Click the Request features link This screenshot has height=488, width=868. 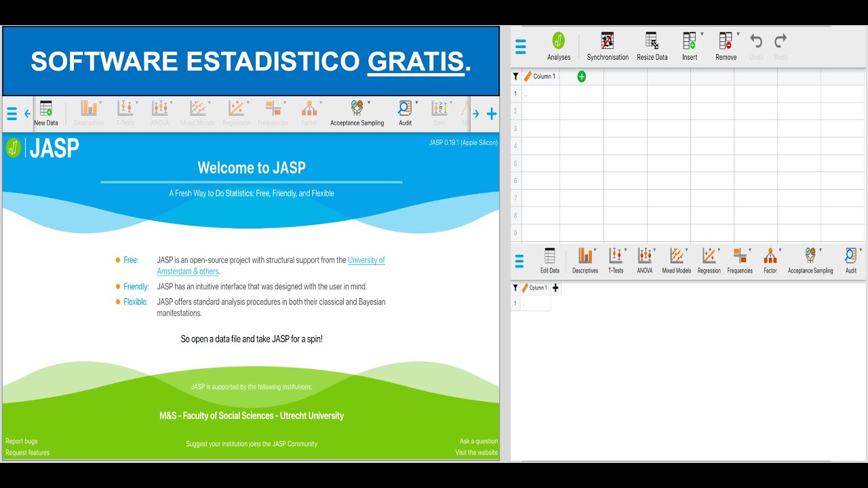28,453
